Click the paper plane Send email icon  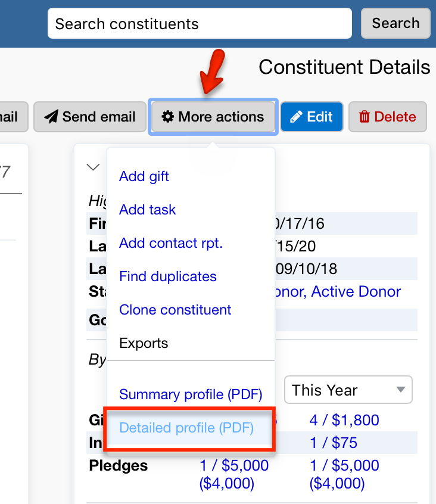point(51,117)
